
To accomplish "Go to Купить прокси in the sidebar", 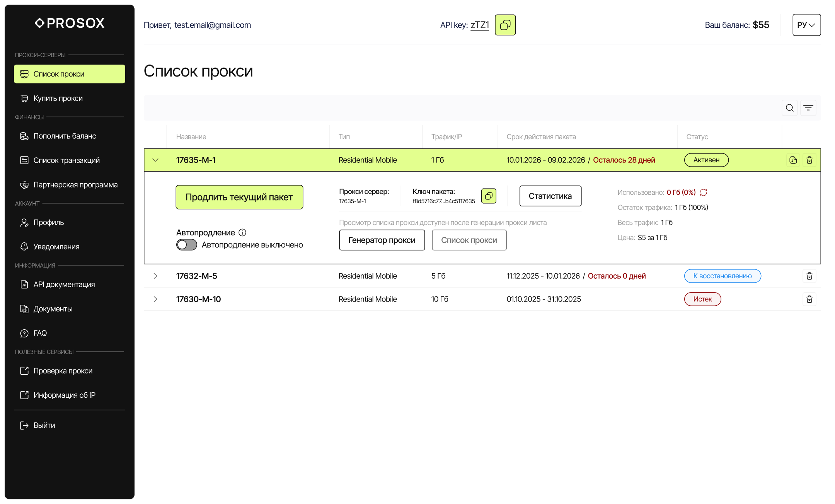I will pyautogui.click(x=58, y=98).
